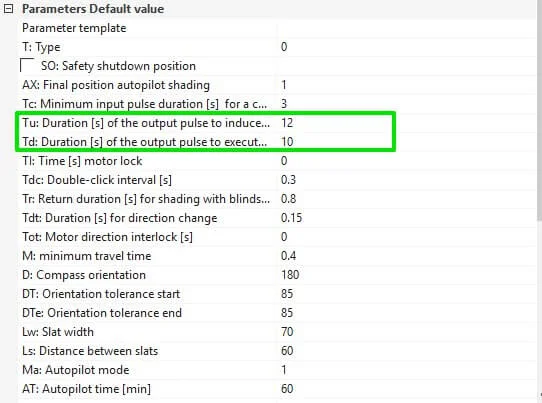The image size is (542, 403).
Task: Edit Tot motor direction interlock value 0
Action: (x=284, y=237)
